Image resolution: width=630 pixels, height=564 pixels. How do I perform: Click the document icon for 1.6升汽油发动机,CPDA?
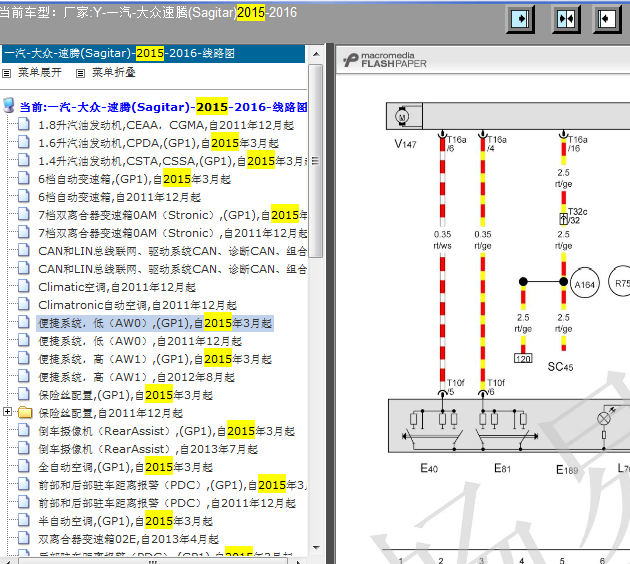click(24, 143)
